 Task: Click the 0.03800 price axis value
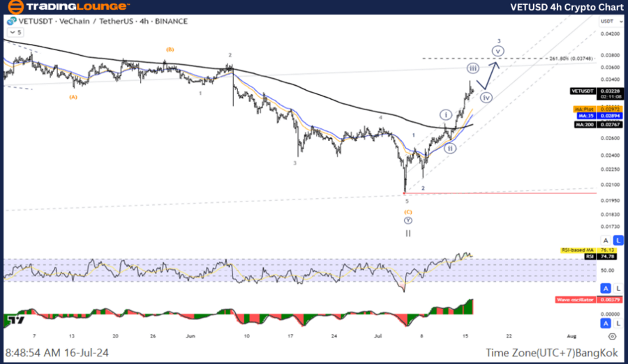click(610, 56)
